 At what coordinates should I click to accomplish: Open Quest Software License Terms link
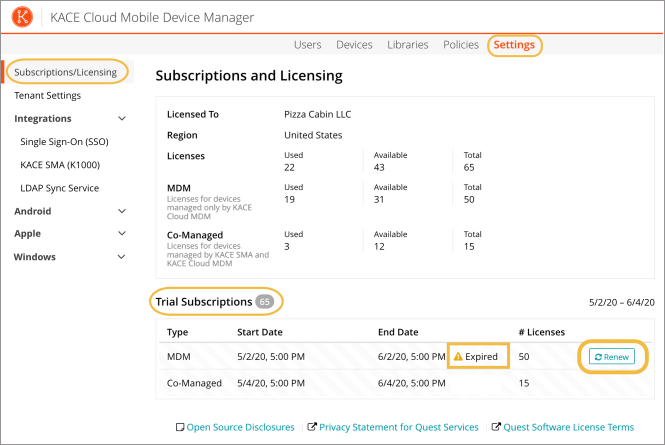click(x=568, y=427)
